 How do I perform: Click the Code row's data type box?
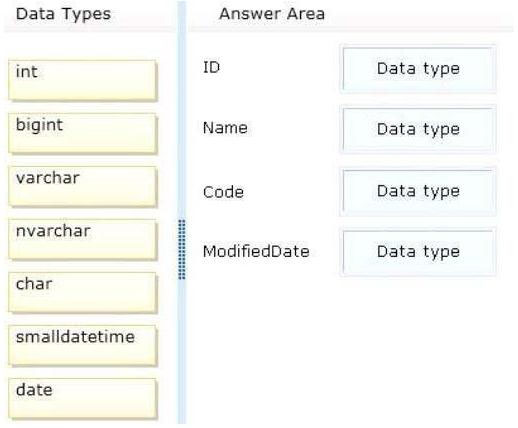[x=418, y=191]
